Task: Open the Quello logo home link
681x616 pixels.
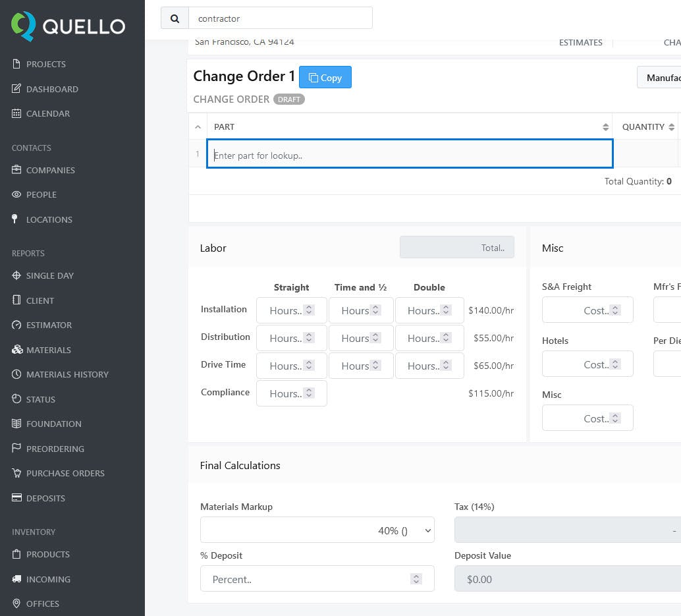Action: 68,27
